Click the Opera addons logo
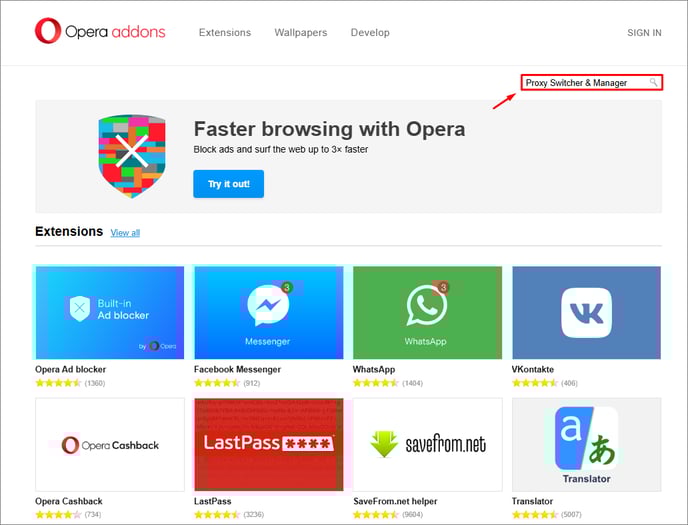The height and width of the screenshot is (525, 688). coord(100,31)
